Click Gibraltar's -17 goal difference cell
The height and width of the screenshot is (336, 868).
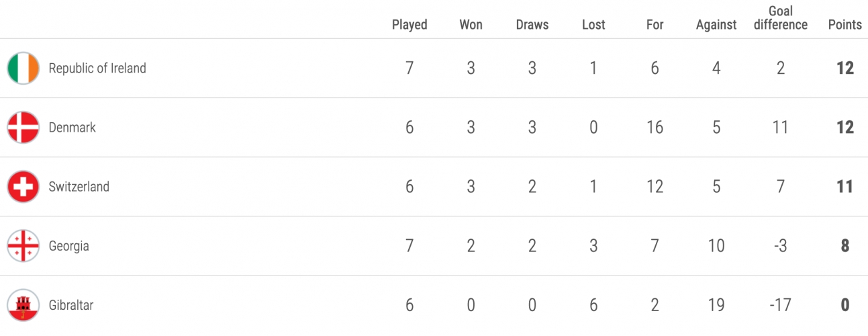[x=780, y=305]
